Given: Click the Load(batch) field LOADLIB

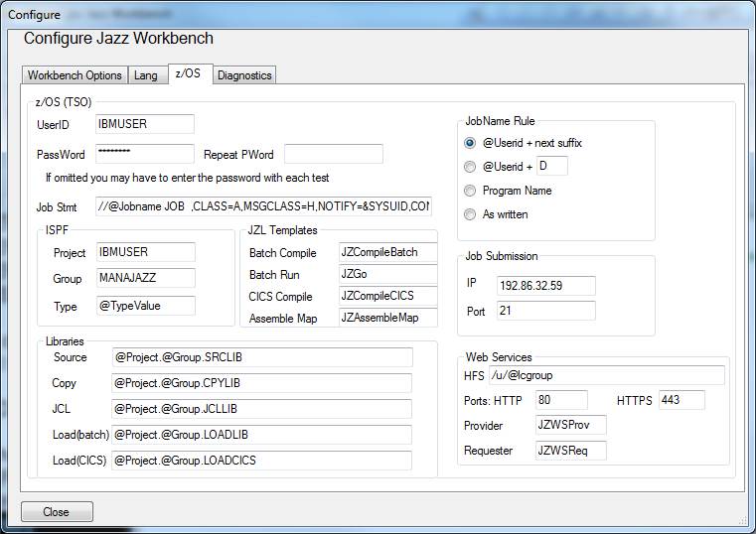Looking at the screenshot, I should (262, 435).
